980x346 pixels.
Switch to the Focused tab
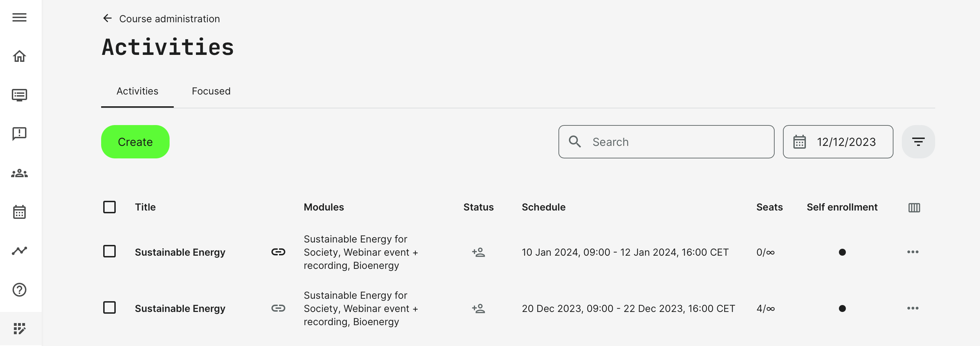(x=211, y=91)
